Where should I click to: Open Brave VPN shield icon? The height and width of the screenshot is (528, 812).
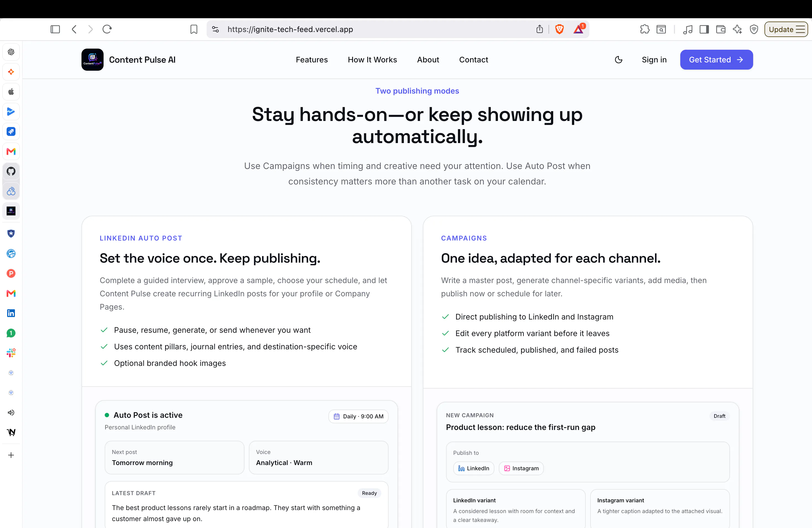click(754, 29)
